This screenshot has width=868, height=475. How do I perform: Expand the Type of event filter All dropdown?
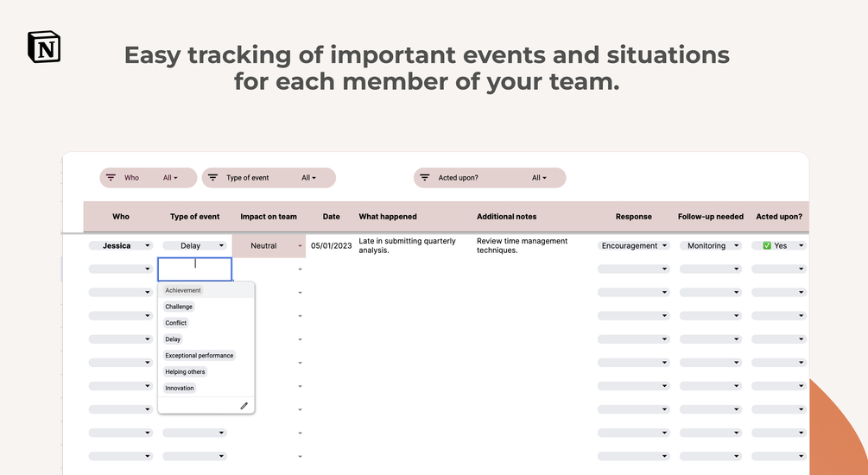(x=308, y=178)
